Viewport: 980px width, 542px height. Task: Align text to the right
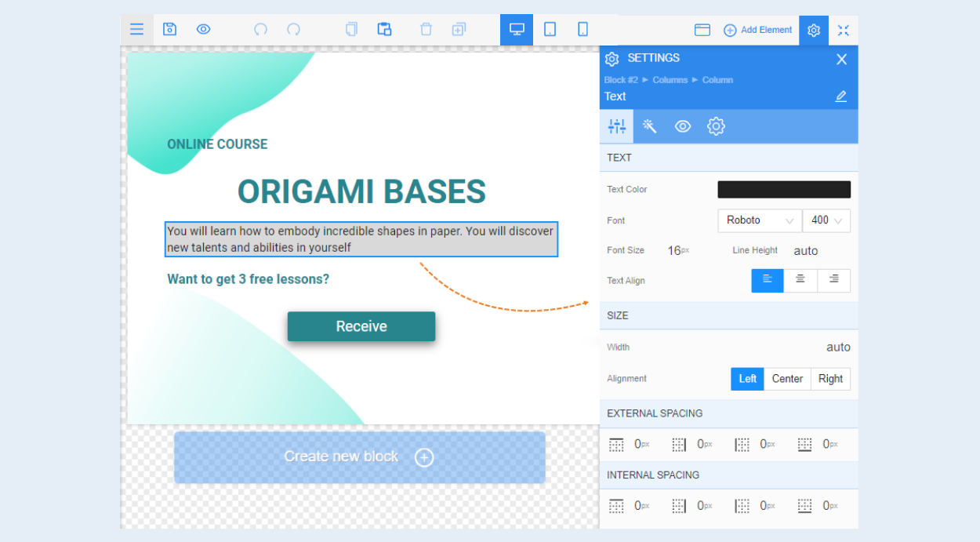[x=833, y=280]
